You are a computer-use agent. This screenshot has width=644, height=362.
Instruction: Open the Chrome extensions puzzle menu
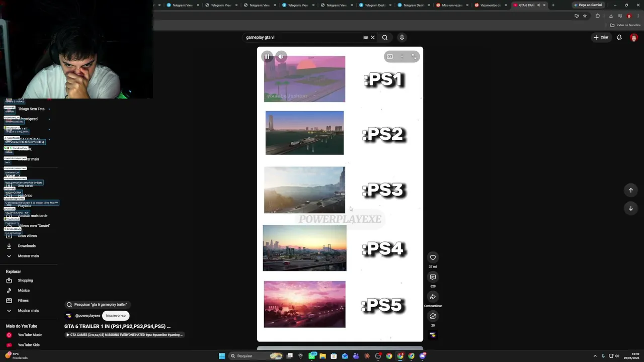[598, 16]
